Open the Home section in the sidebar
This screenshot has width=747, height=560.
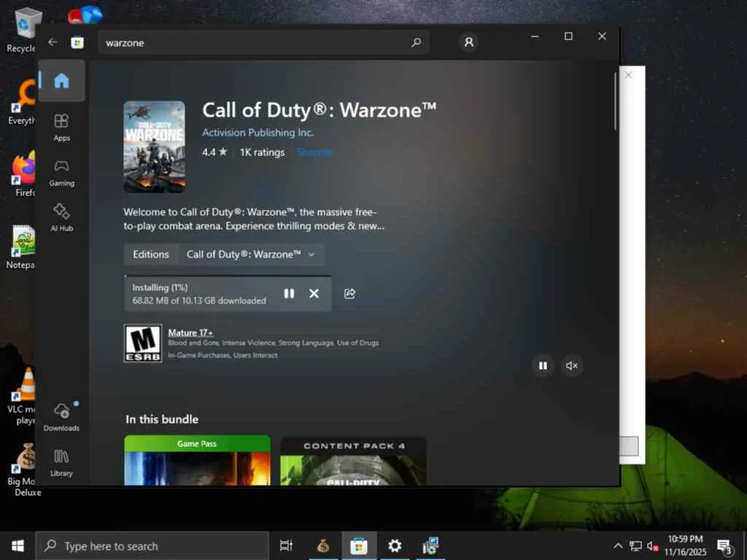[61, 80]
